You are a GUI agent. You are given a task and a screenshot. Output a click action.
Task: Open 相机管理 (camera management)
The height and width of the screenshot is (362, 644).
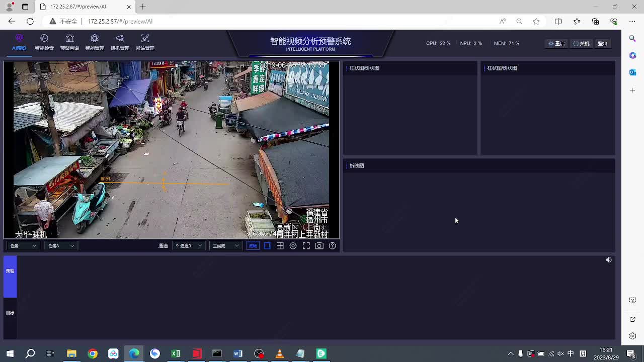click(120, 42)
